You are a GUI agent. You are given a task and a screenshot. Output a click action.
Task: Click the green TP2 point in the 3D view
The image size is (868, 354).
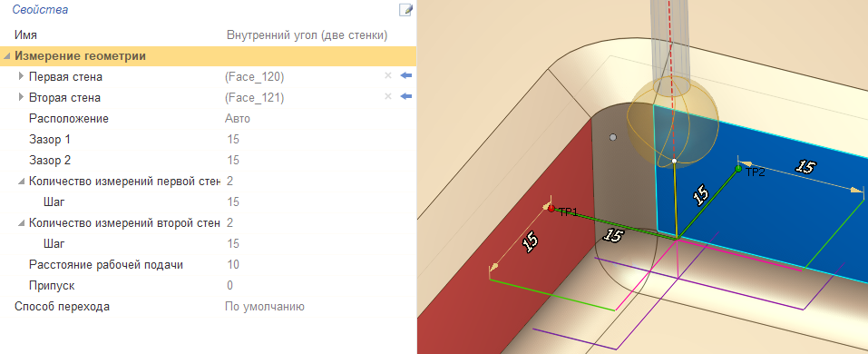coord(738,169)
